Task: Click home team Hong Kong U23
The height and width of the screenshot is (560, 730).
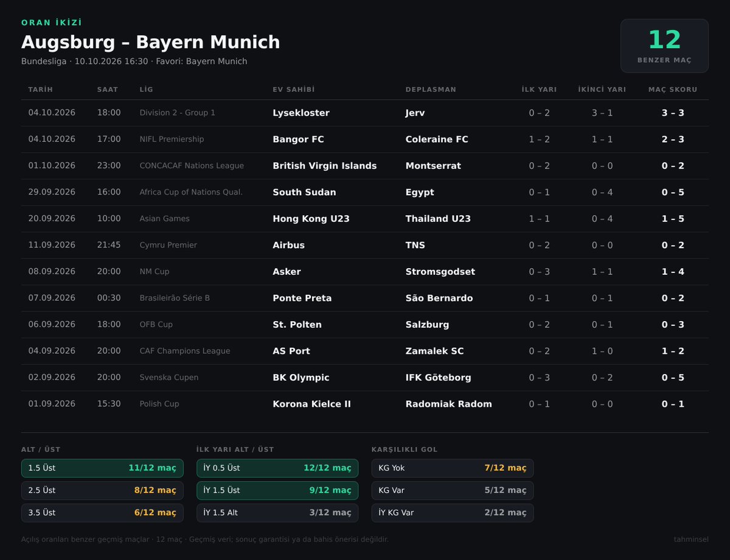Action: [x=311, y=219]
